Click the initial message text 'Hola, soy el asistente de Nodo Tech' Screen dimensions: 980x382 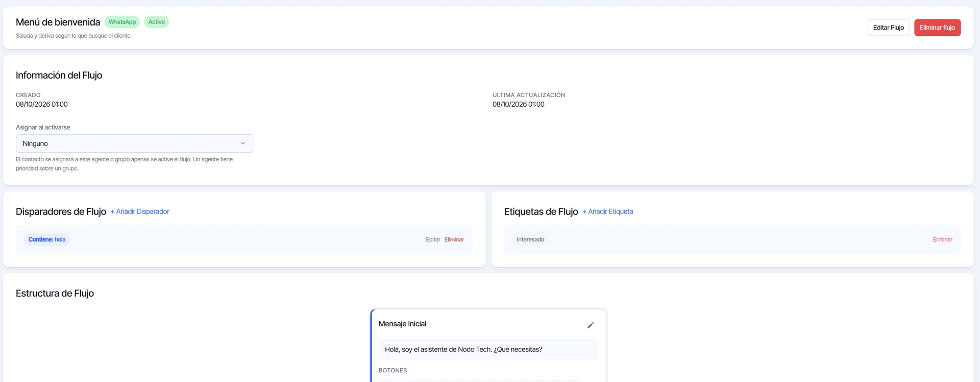coord(463,349)
